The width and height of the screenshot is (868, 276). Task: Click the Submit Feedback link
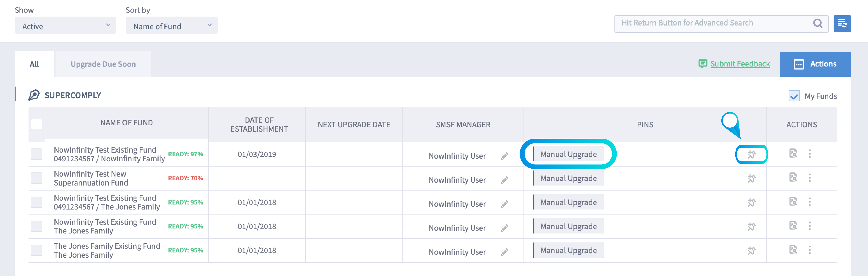click(x=740, y=64)
